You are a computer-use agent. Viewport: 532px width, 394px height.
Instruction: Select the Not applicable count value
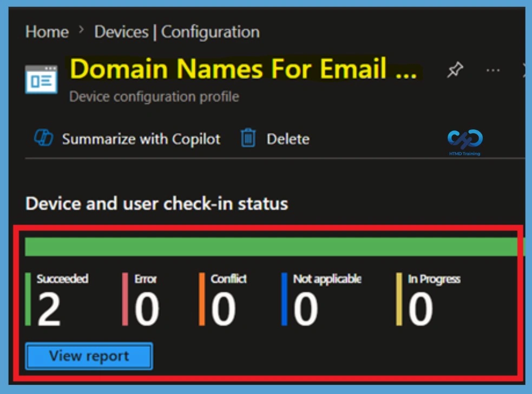(306, 309)
